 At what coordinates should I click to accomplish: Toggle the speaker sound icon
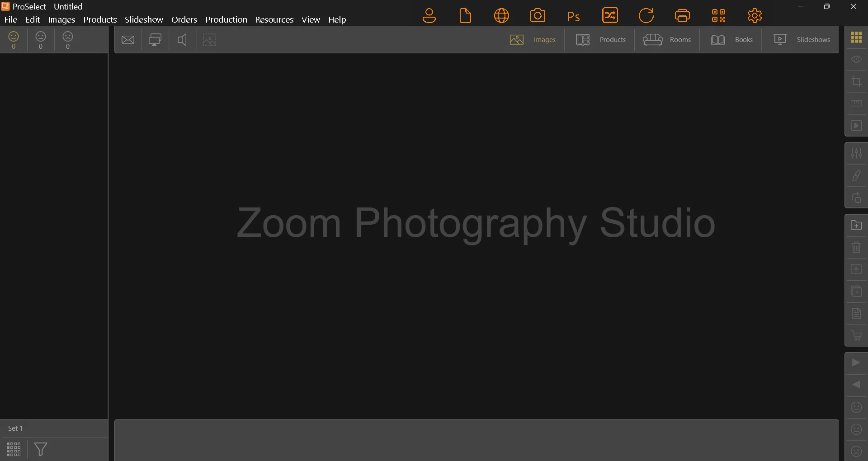click(x=182, y=40)
